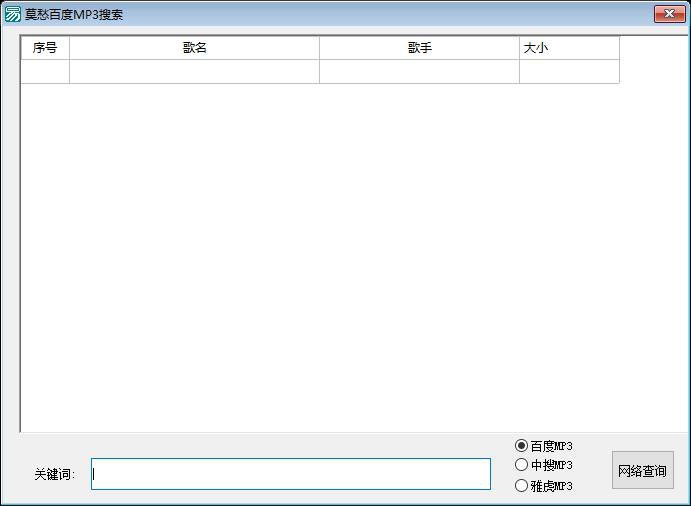Viewport: 691px width, 506px height.
Task: Choose the 中搜MP3 search source
Action: coord(522,465)
